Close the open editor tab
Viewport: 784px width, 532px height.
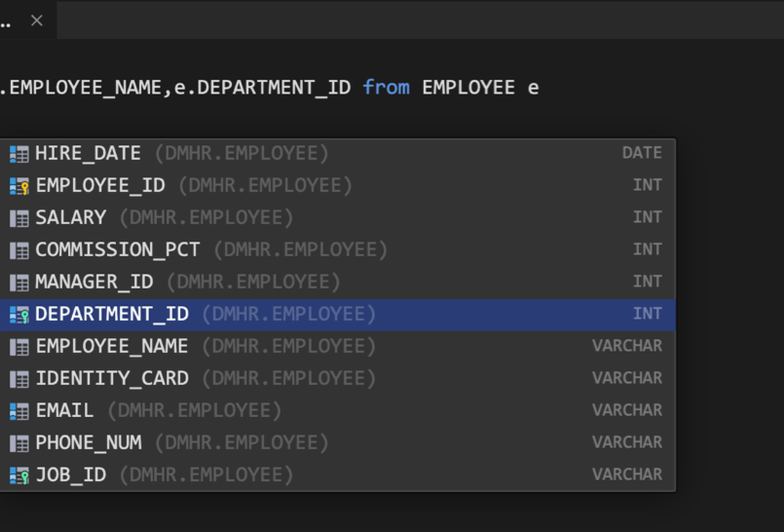click(37, 21)
